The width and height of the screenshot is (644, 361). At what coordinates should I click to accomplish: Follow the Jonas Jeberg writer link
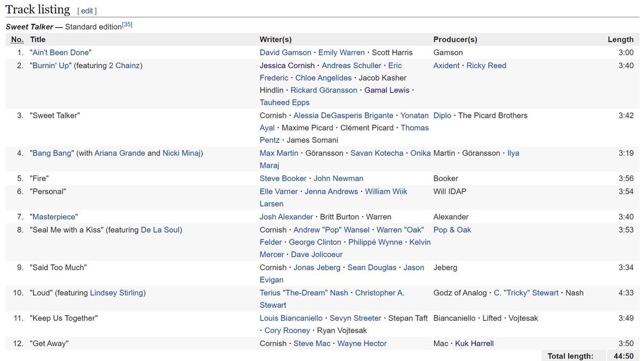317,268
